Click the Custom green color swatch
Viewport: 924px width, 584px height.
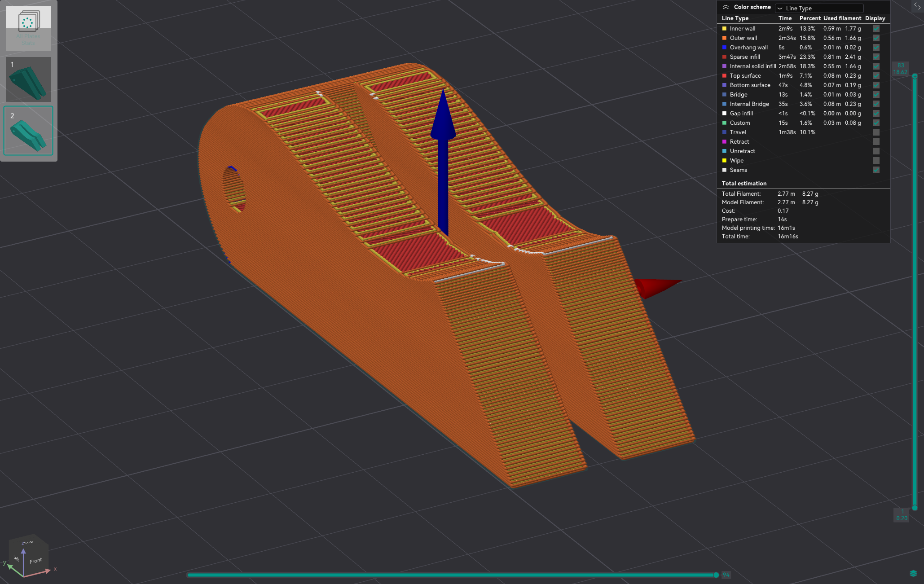(x=724, y=123)
